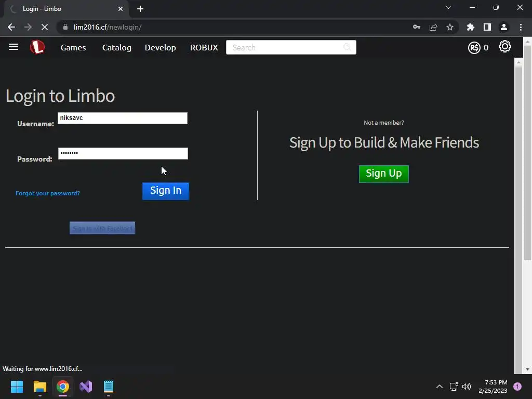Open File Explorer from taskbar
Image resolution: width=532 pixels, height=399 pixels.
pyautogui.click(x=39, y=387)
